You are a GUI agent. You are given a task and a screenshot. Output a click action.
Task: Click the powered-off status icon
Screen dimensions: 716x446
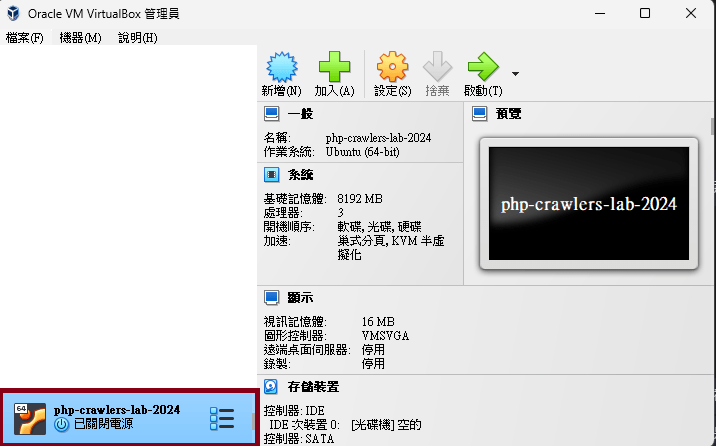pyautogui.click(x=61, y=425)
